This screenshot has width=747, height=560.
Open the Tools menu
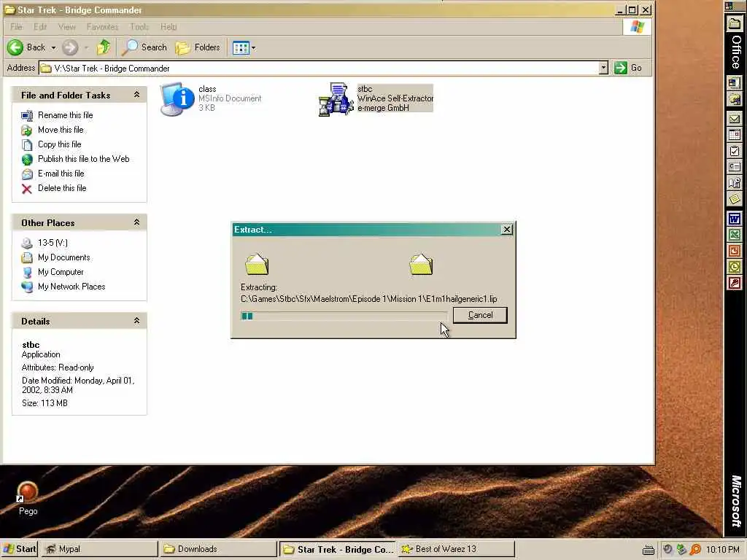coord(139,27)
